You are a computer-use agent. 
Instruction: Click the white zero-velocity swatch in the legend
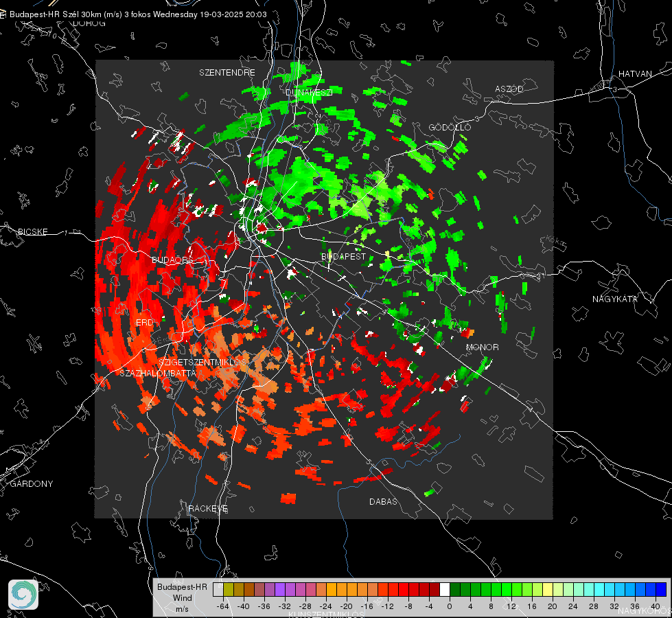(445, 590)
